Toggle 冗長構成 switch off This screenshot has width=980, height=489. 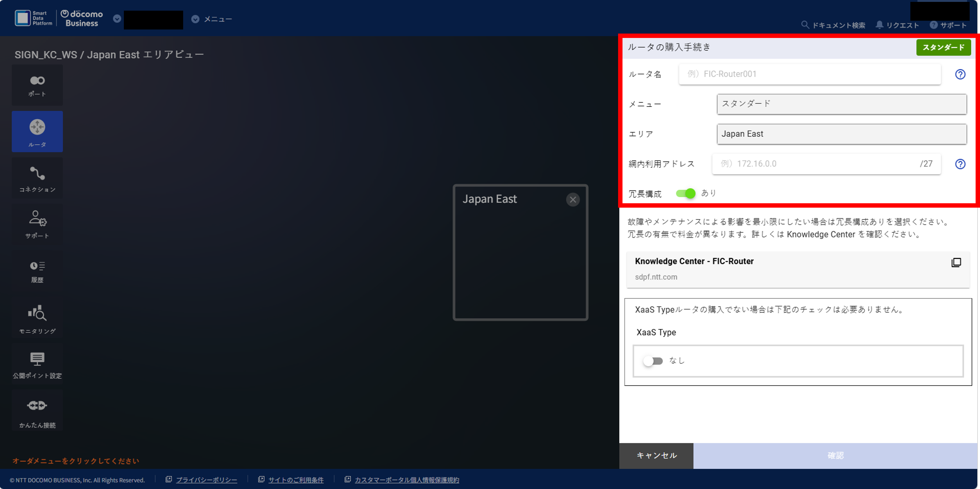[686, 193]
